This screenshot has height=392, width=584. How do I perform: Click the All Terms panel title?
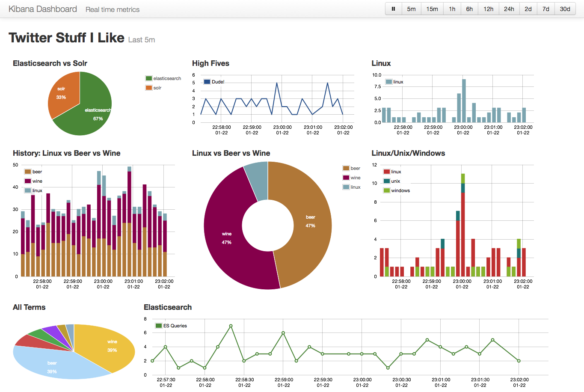click(29, 307)
